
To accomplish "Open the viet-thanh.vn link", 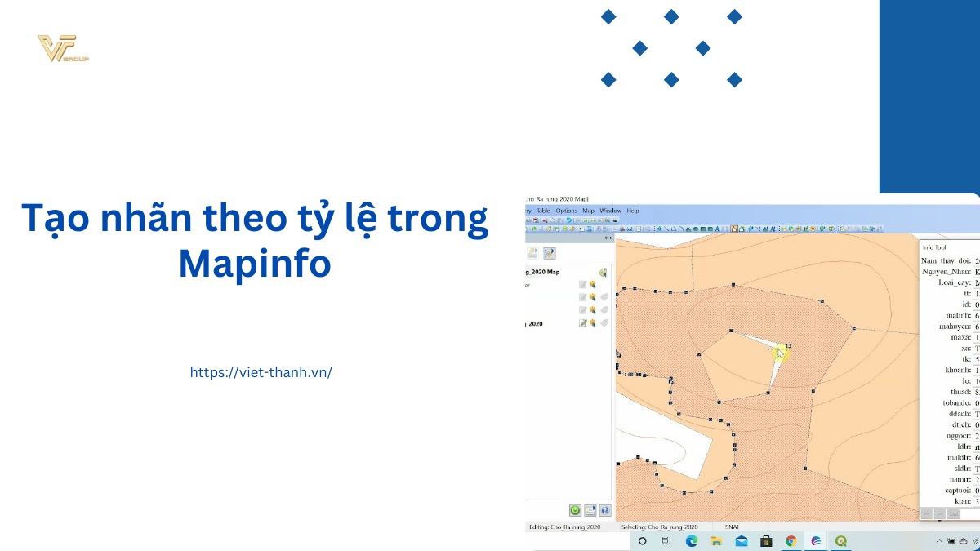I will [261, 372].
